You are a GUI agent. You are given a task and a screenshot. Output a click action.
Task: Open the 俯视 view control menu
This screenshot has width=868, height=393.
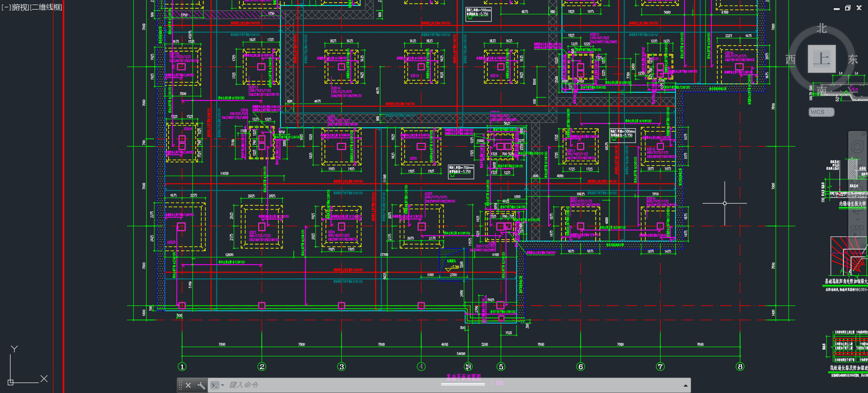[x=20, y=7]
